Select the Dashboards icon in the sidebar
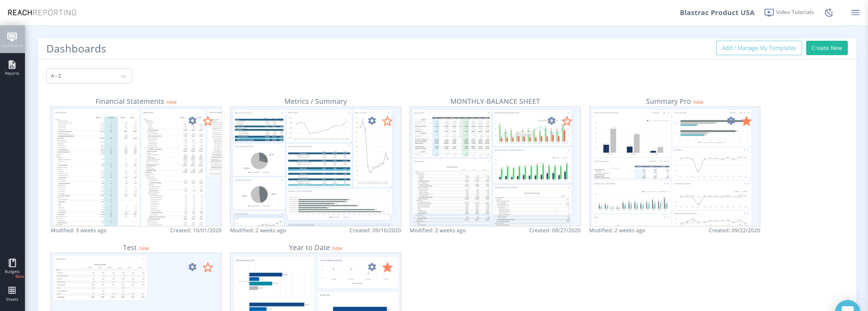This screenshot has height=311, width=868. 12,39
